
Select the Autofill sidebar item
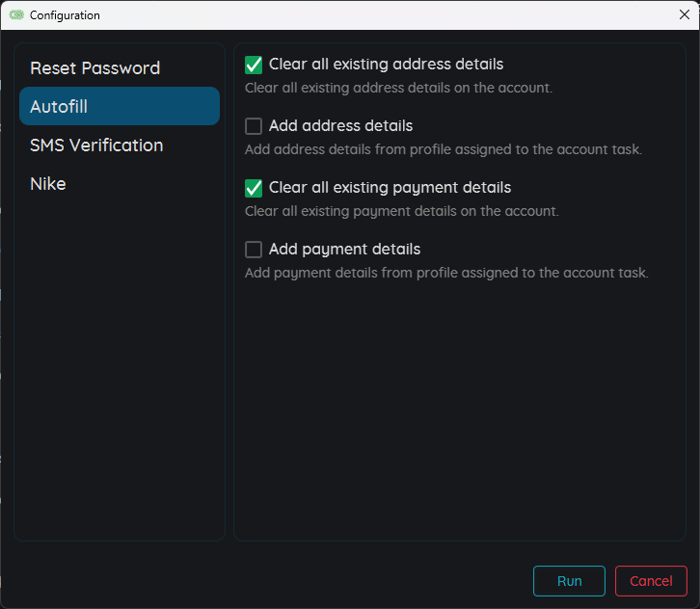point(119,107)
